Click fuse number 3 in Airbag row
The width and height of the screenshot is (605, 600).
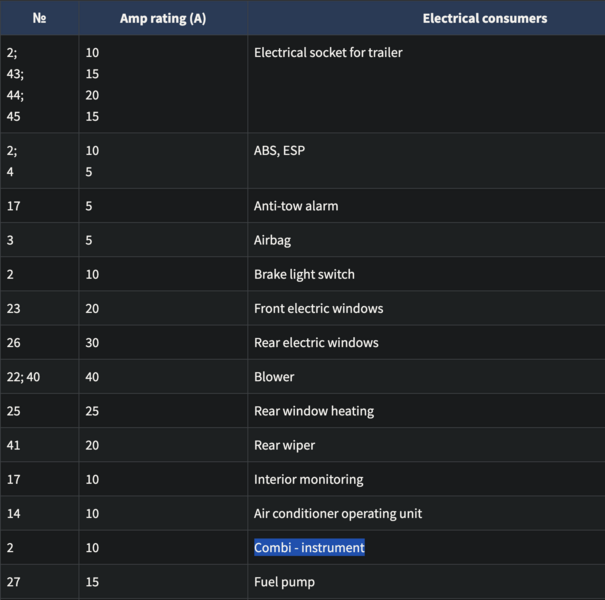[x=10, y=240]
